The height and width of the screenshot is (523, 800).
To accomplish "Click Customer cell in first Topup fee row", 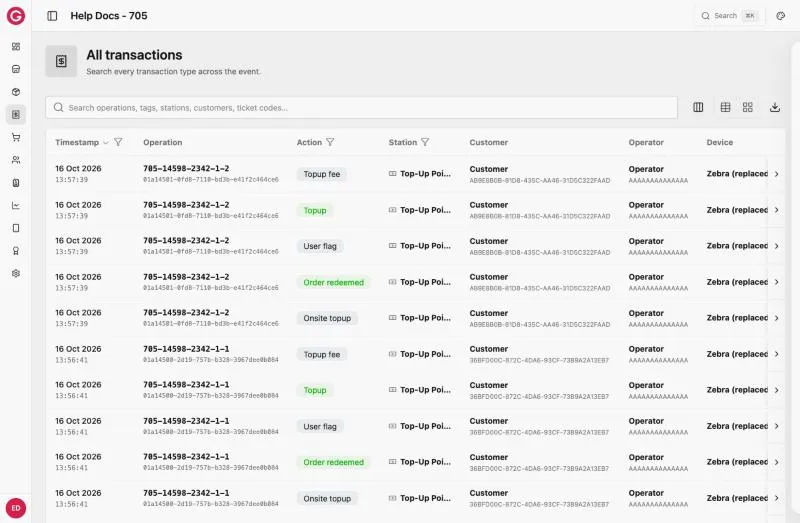I will [539, 174].
